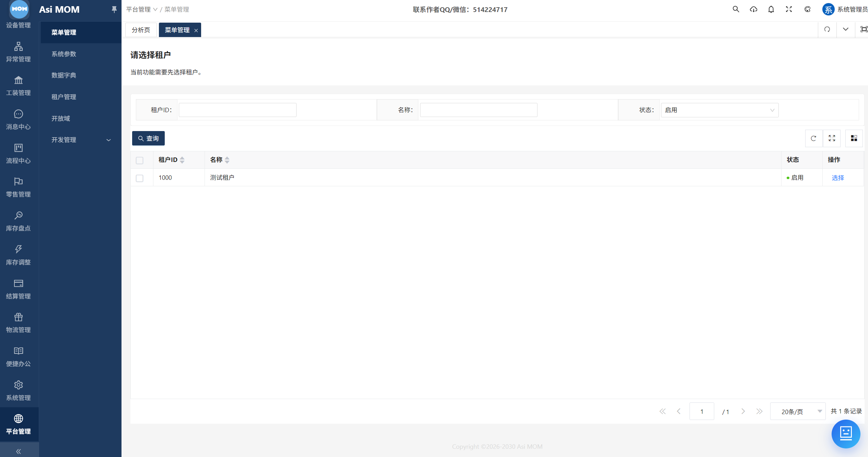Switch to 分析页 tab
The height and width of the screenshot is (457, 868).
(141, 30)
